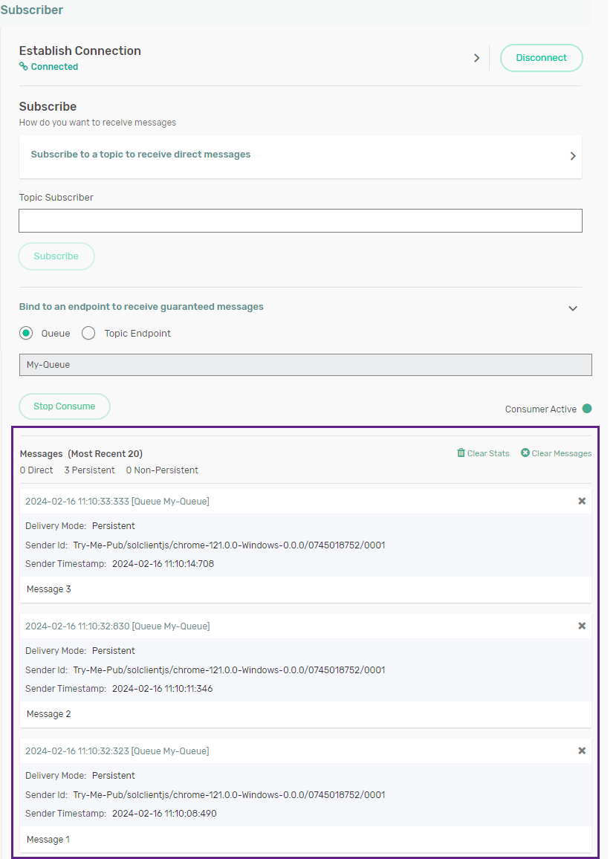Viewport: 616px width, 859px height.
Task: Select the Topic Endpoint radio button
Action: click(x=88, y=334)
